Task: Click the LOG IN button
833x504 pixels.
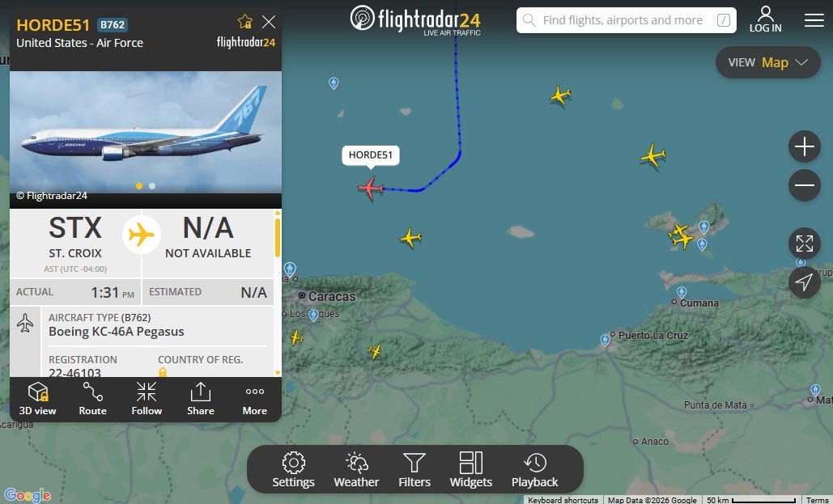Action: 765,19
